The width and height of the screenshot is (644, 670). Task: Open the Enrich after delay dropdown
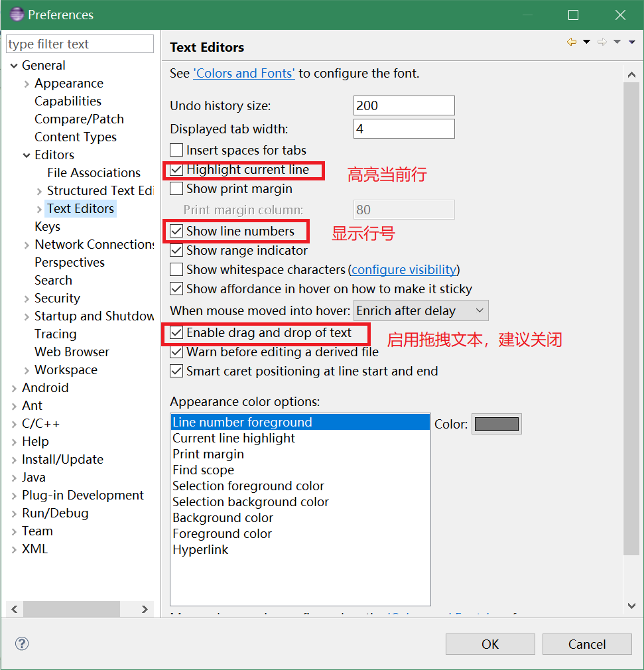point(421,310)
